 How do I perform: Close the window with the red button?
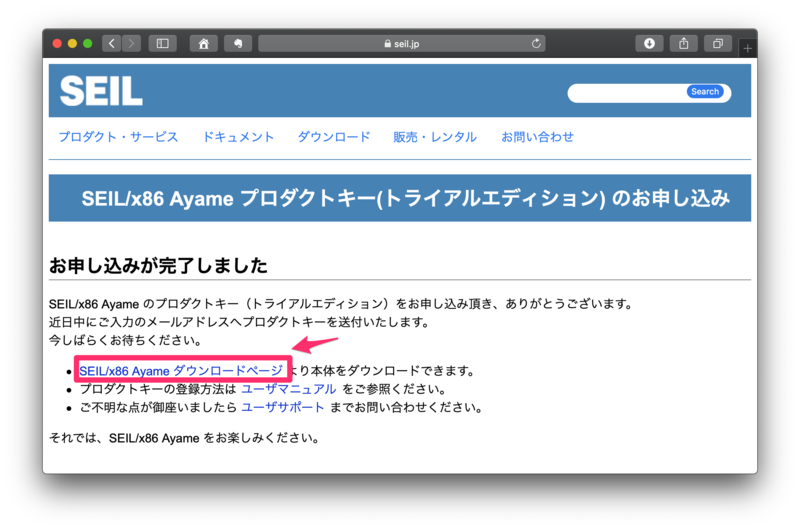57,43
